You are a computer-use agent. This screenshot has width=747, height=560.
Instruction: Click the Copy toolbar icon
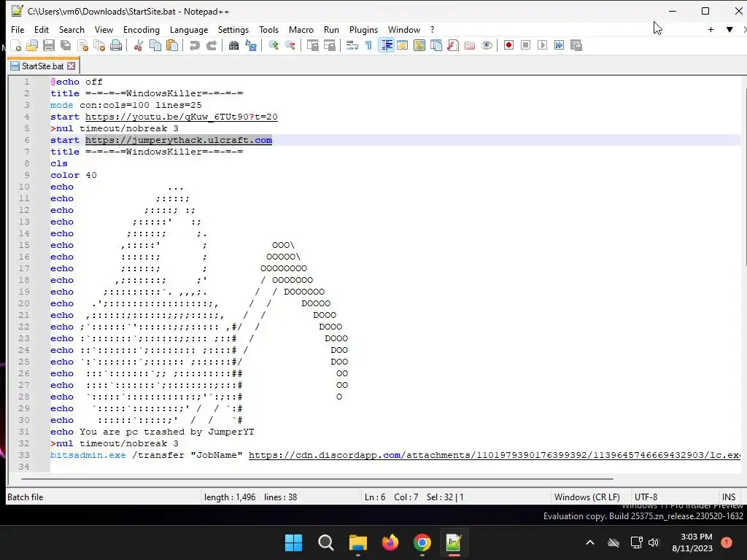155,46
